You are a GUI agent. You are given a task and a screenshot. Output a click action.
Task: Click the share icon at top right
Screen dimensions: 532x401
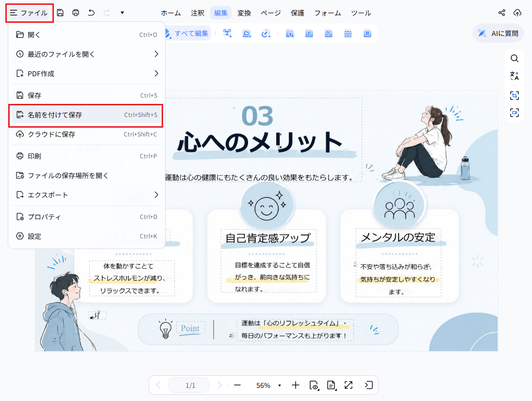[x=502, y=13]
